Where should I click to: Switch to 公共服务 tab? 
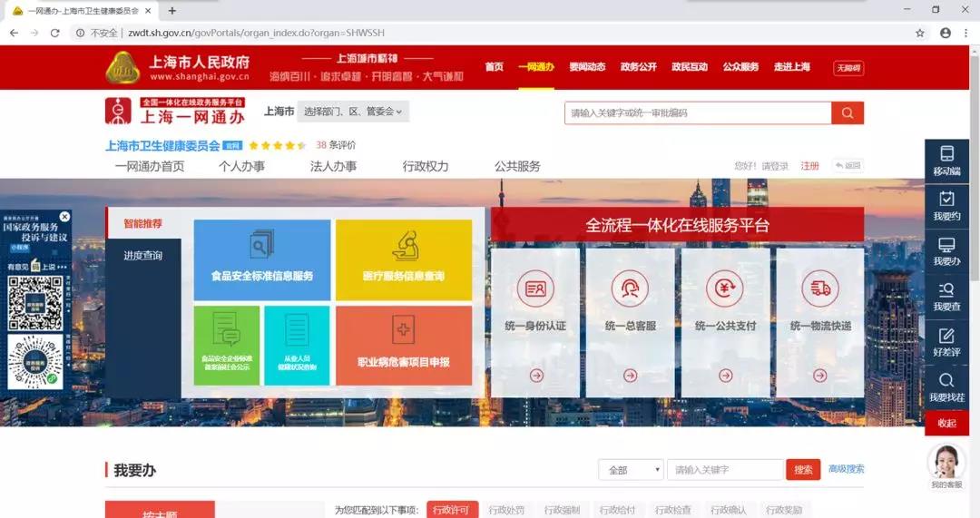517,166
